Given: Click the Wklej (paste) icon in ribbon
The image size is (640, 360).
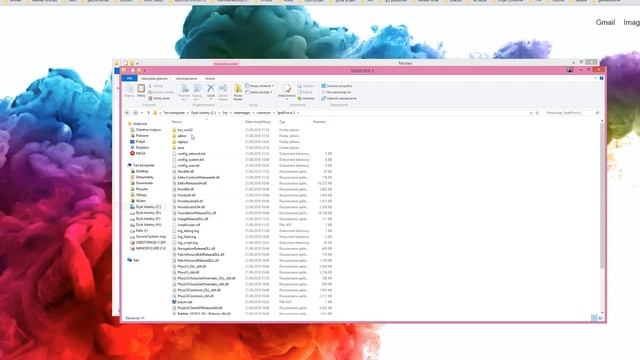Looking at the screenshot, I should point(141,88).
